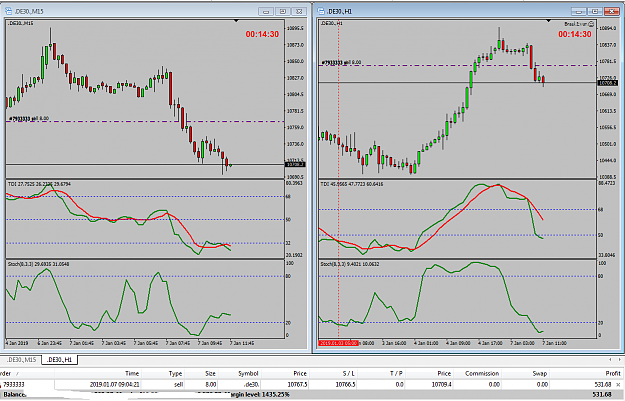Screen dimensions: 625x401
Task: Click the 'sell' type cell
Action: click(178, 385)
